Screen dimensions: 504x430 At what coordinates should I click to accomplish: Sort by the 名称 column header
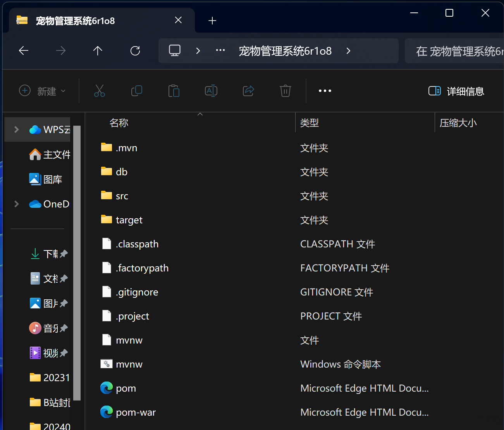pyautogui.click(x=119, y=123)
